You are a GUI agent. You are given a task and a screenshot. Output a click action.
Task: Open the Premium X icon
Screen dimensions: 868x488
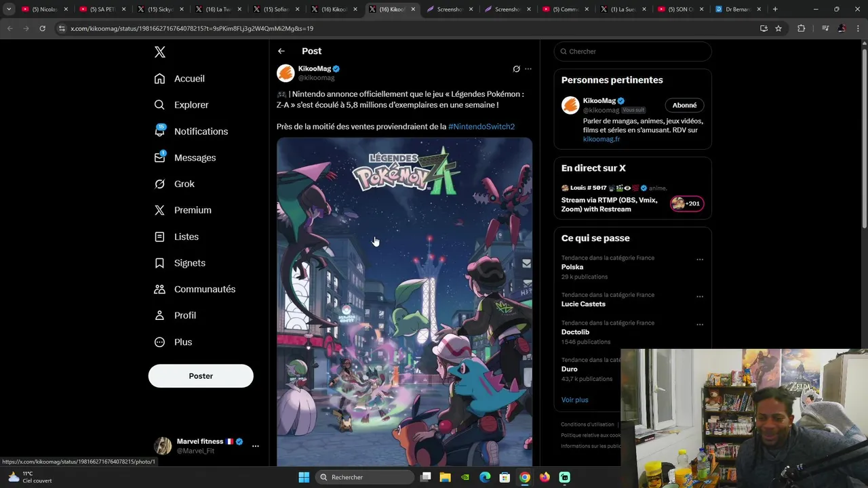click(x=159, y=210)
